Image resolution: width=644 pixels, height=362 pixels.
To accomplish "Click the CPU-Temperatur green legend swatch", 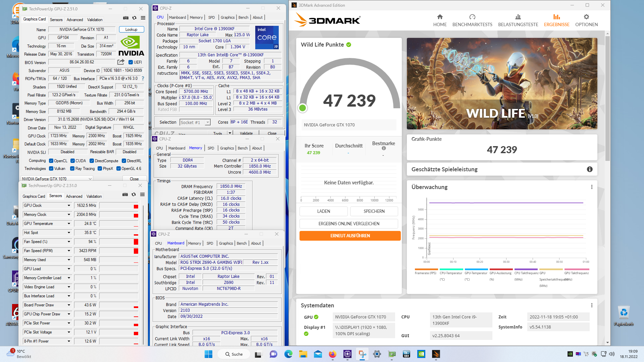I will (x=451, y=269).
